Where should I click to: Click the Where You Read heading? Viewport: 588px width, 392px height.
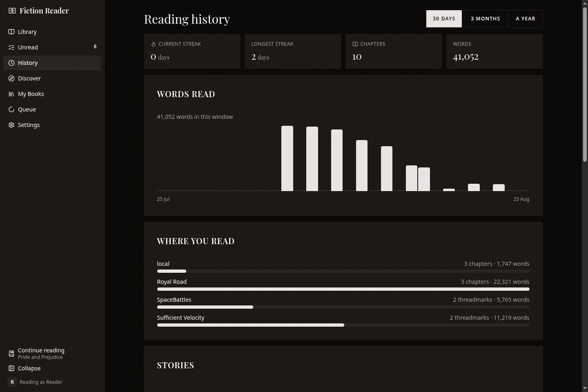(196, 241)
